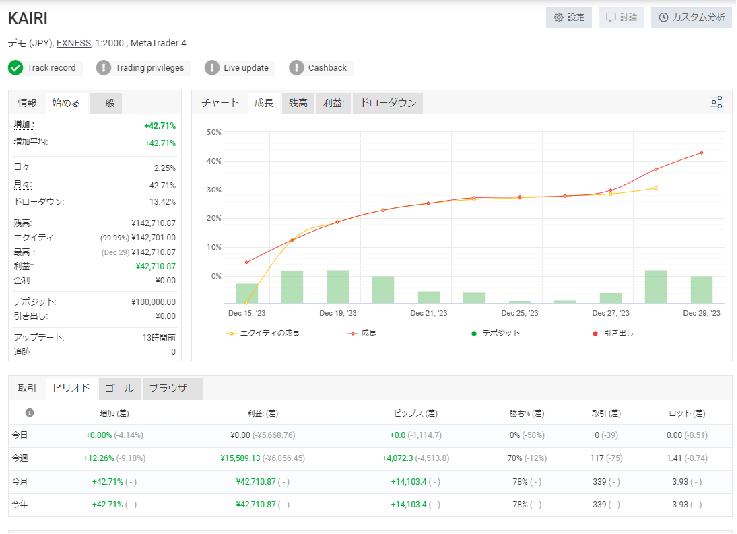Click the clock icon on カスタム分析 button

[x=665, y=18]
